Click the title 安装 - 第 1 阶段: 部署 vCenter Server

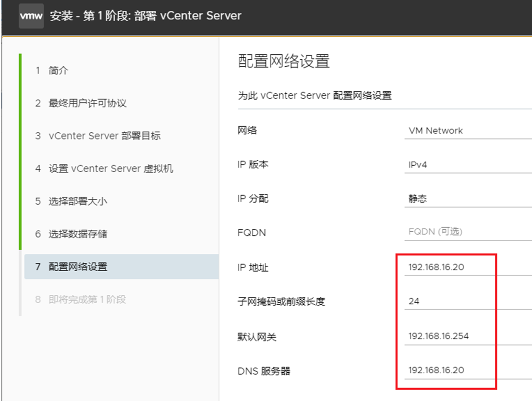pos(146,16)
